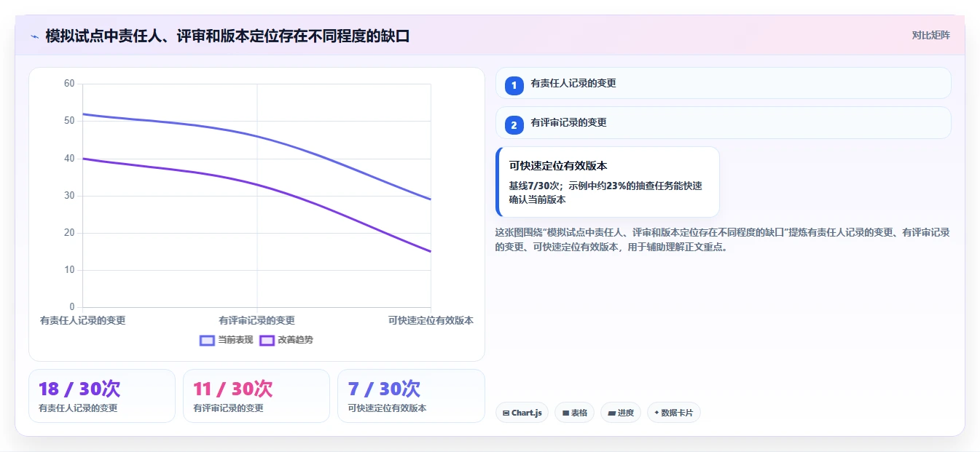Click the 当前表现 legend color box
Screen dimensions: 980x452
[x=207, y=340]
